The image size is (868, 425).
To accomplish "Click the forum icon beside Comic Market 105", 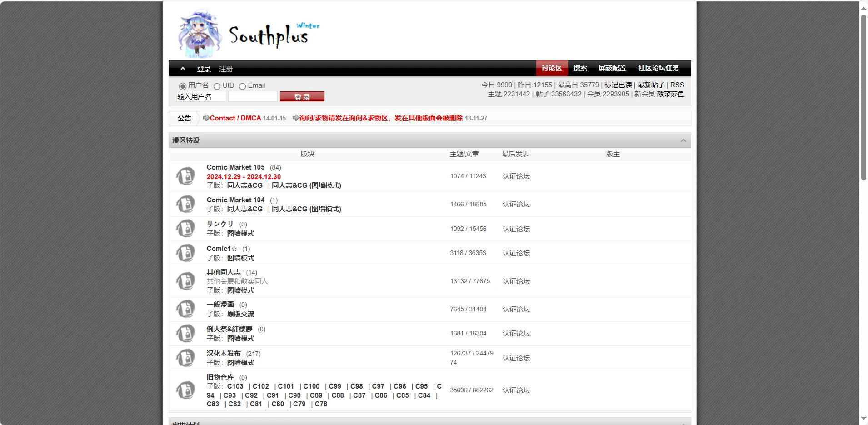I will click(x=185, y=176).
